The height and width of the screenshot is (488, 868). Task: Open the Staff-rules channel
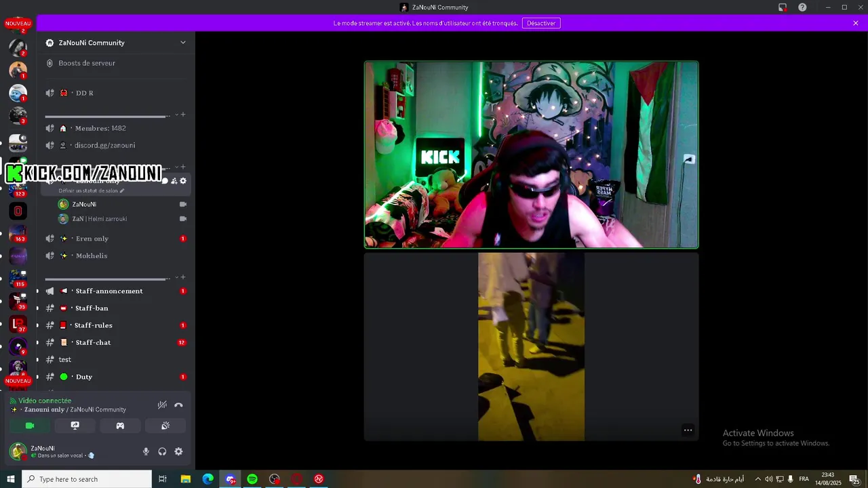pyautogui.click(x=115, y=325)
